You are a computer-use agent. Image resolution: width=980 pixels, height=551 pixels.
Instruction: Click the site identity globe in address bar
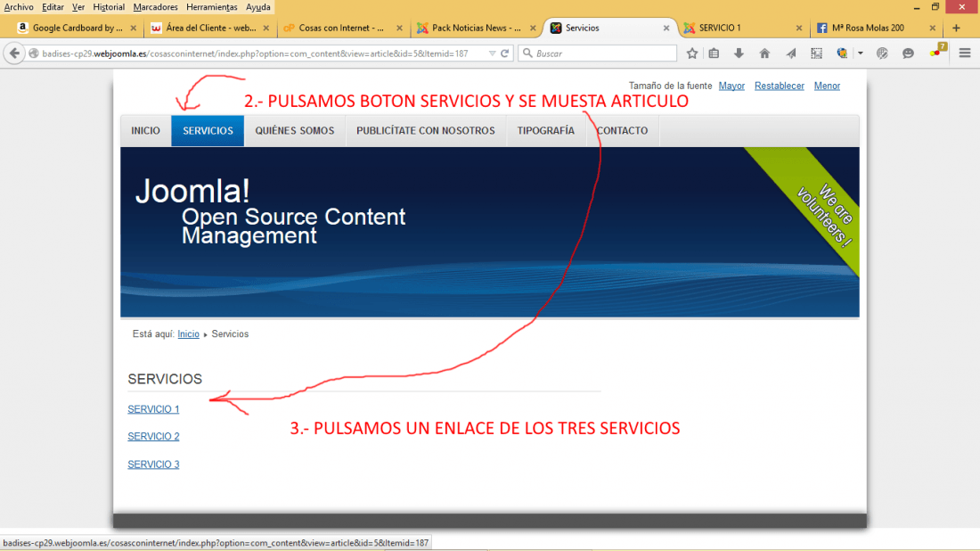(34, 53)
